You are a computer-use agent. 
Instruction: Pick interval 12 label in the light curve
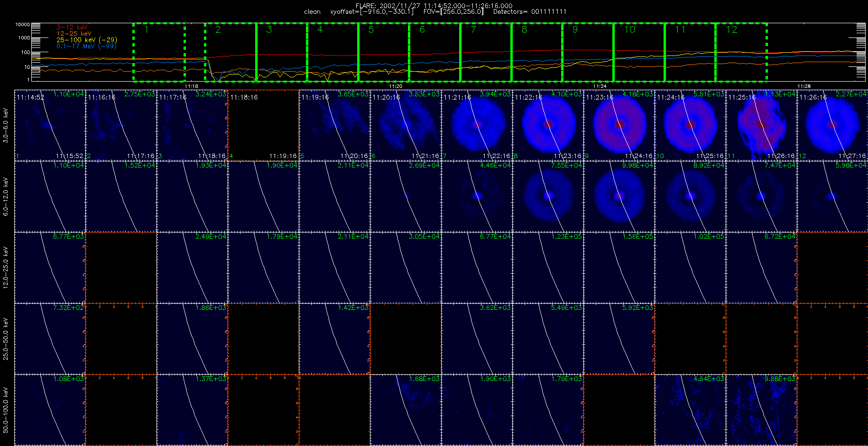[732, 29]
